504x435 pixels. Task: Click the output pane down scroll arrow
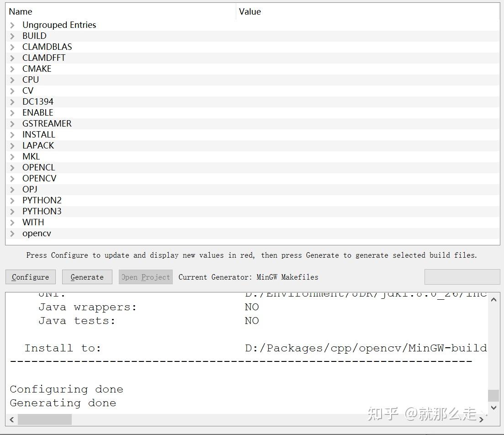coord(494,407)
